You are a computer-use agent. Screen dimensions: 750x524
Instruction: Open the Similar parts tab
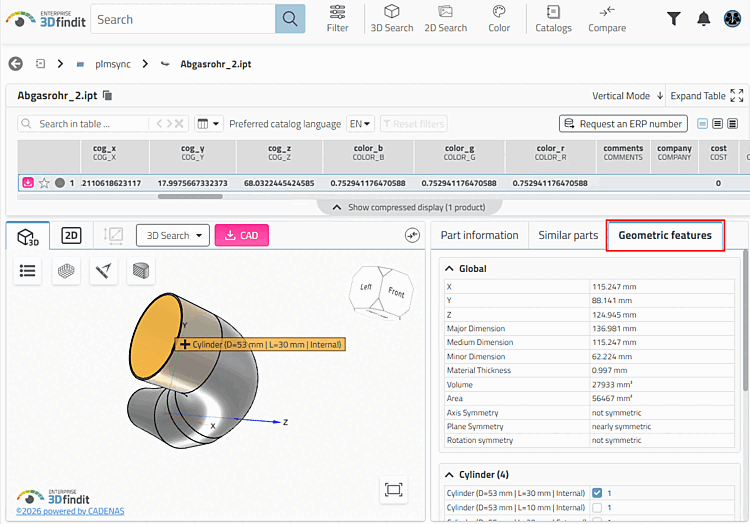tap(568, 235)
